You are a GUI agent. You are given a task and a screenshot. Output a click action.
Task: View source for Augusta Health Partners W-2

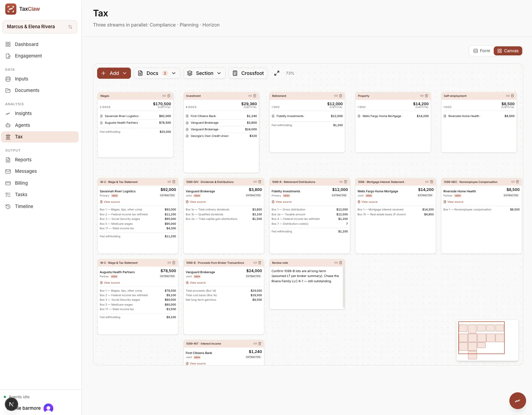[x=110, y=283]
